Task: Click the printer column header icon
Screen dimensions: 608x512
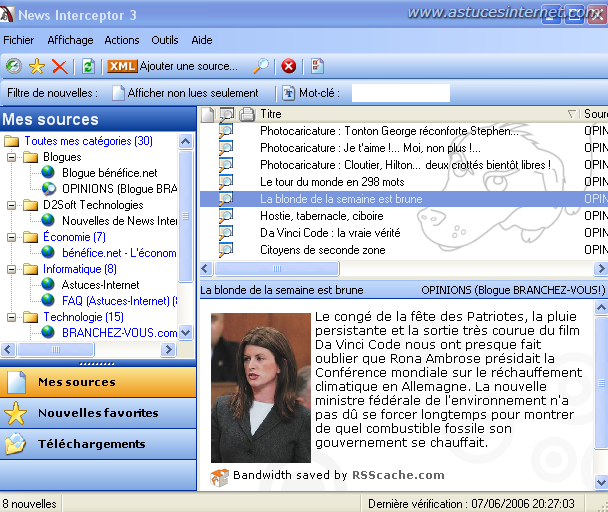Action: [247, 114]
